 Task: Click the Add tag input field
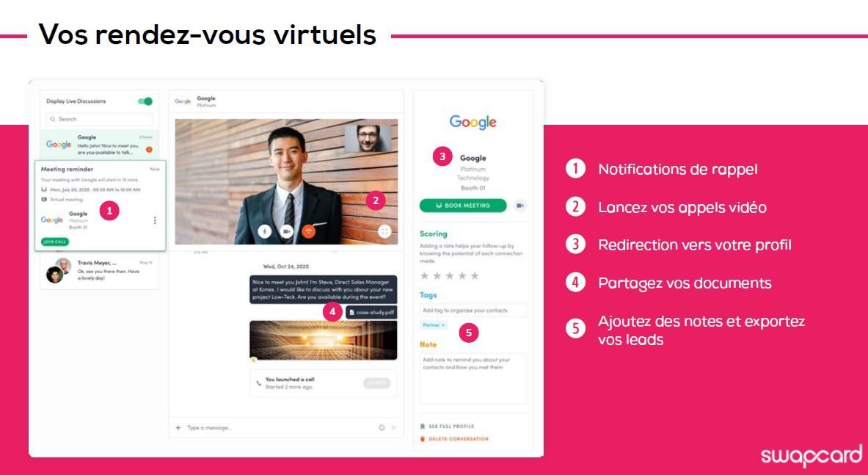click(473, 310)
